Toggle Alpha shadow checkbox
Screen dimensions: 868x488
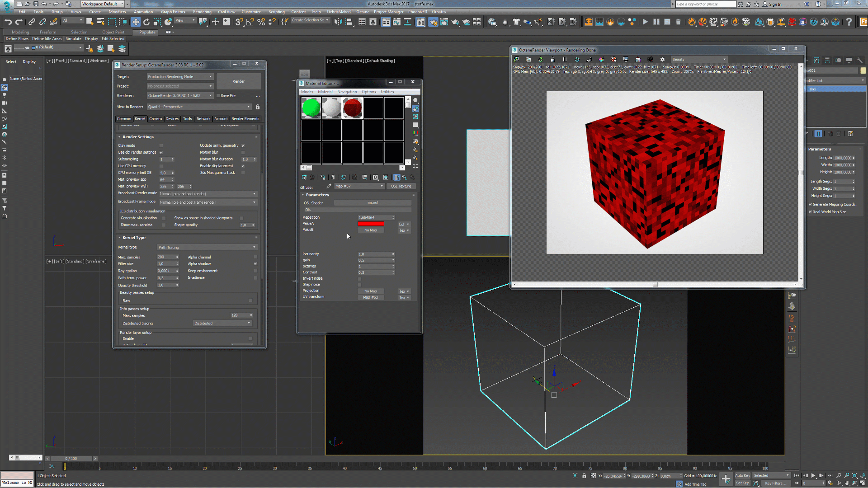(x=255, y=264)
